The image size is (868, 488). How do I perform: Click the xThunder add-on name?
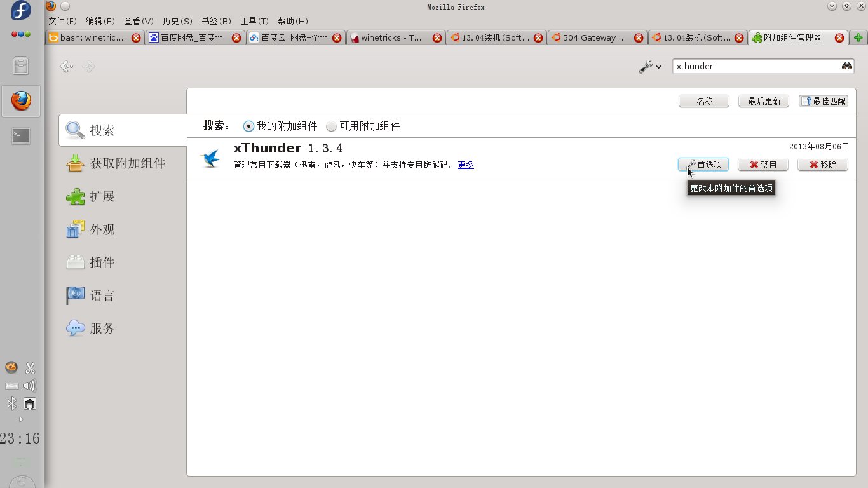(268, 148)
